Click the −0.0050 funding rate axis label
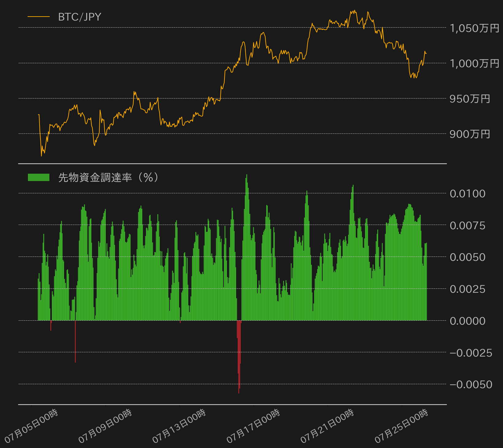The height and width of the screenshot is (448, 503). click(471, 384)
